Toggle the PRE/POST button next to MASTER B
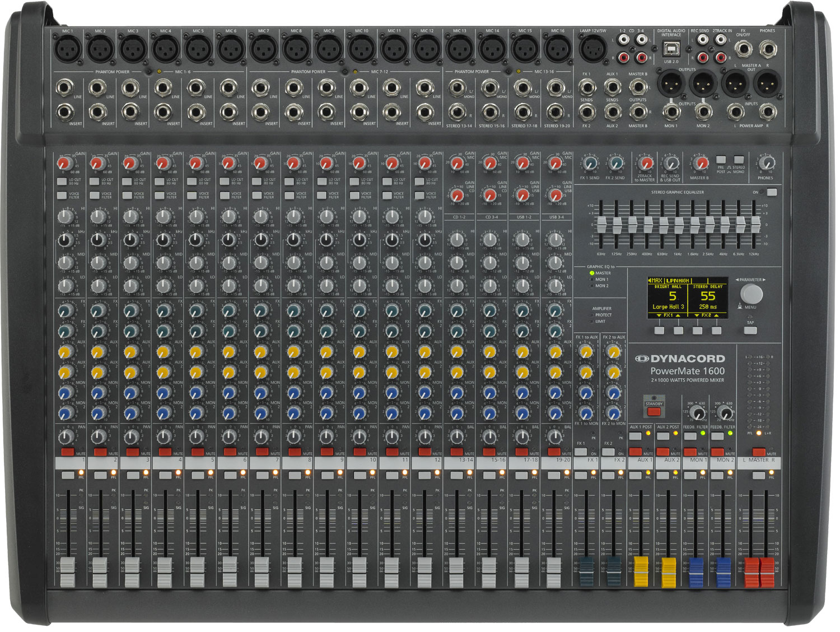840x632 pixels. (x=721, y=160)
